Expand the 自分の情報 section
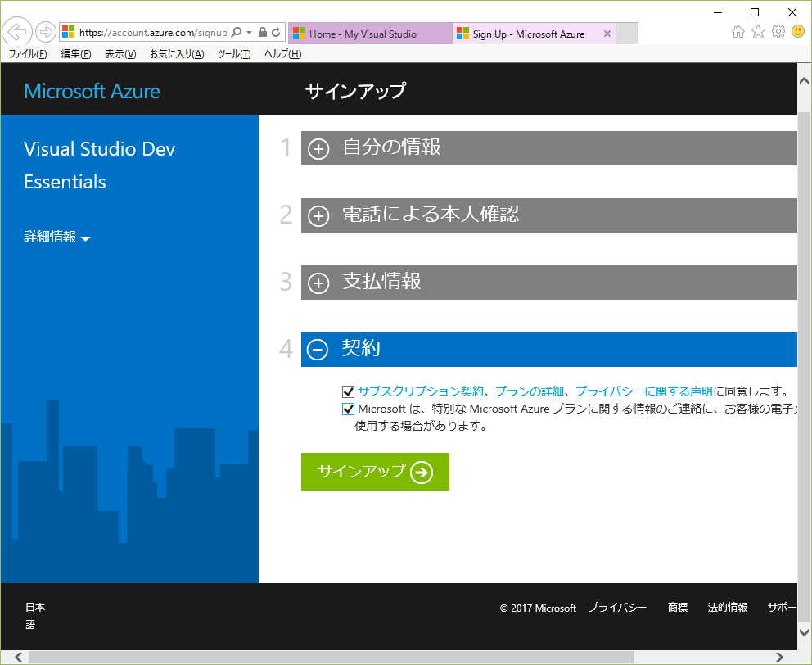812x665 pixels. coord(318,149)
